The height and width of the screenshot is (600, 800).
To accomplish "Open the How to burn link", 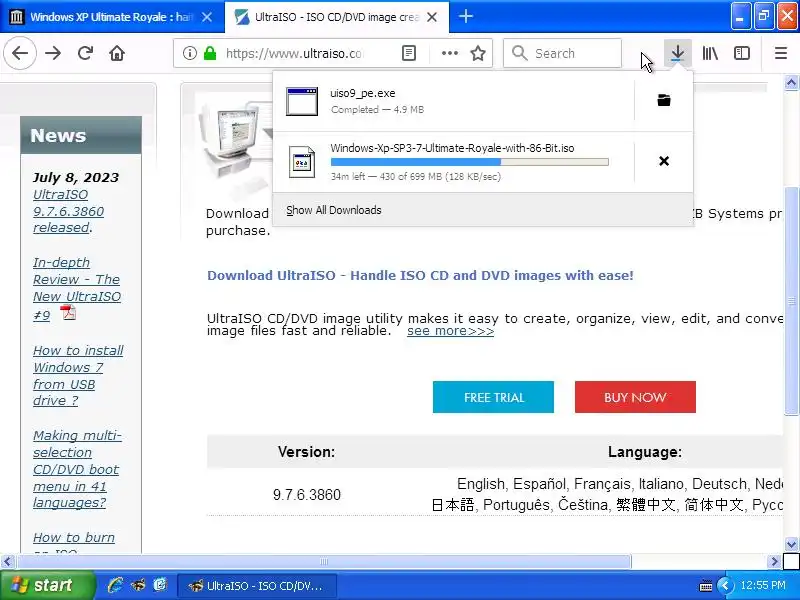I will [x=74, y=542].
